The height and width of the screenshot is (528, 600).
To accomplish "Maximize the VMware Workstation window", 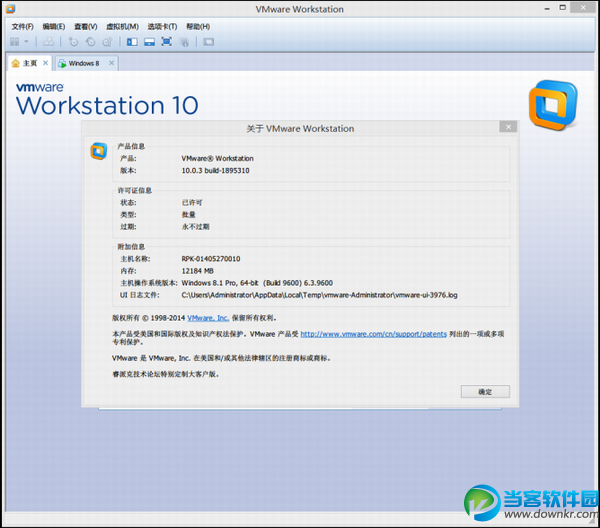I will (562, 8).
